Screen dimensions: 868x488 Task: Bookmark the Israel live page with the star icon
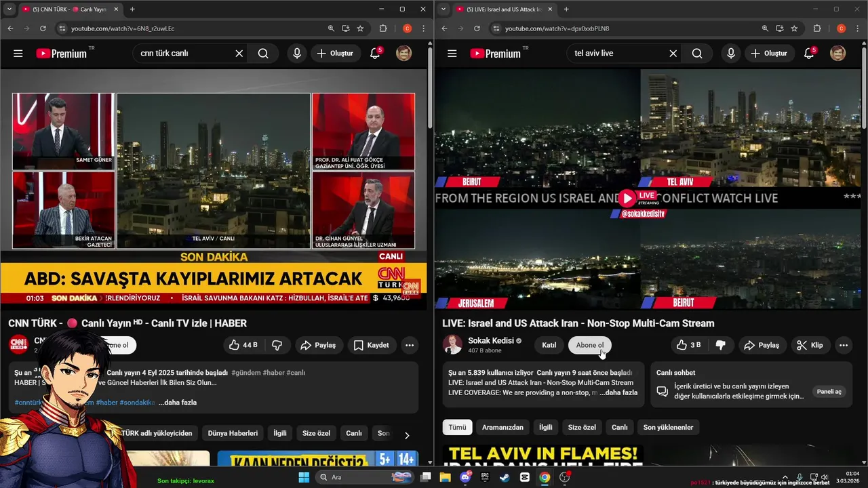(794, 28)
